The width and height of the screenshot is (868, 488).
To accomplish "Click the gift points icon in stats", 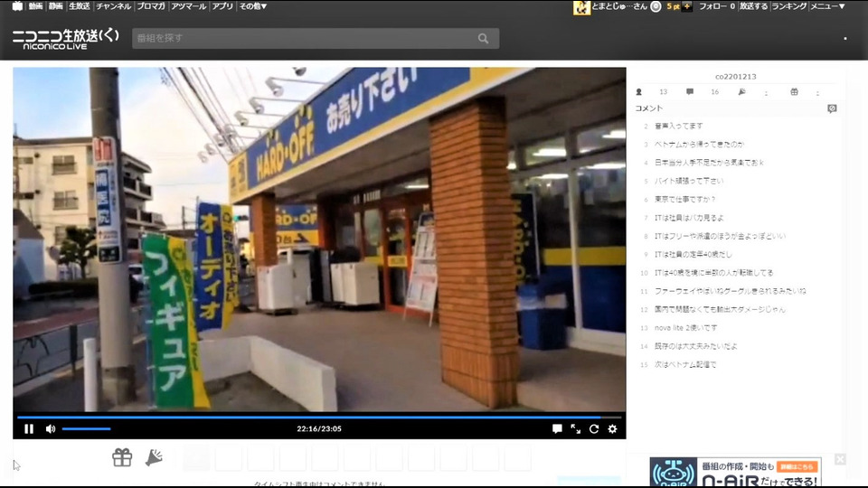I will click(x=794, y=92).
